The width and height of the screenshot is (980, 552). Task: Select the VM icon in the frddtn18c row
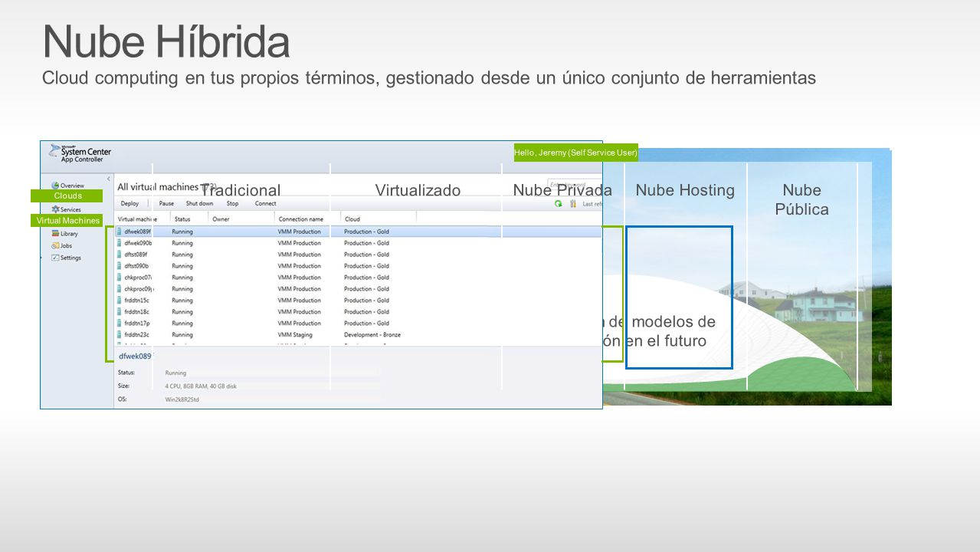pyautogui.click(x=120, y=312)
